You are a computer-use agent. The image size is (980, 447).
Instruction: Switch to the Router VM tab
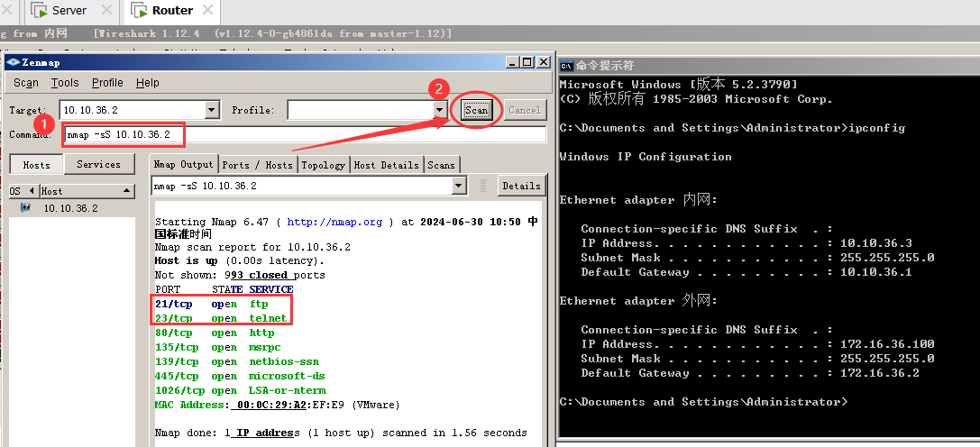(x=172, y=11)
